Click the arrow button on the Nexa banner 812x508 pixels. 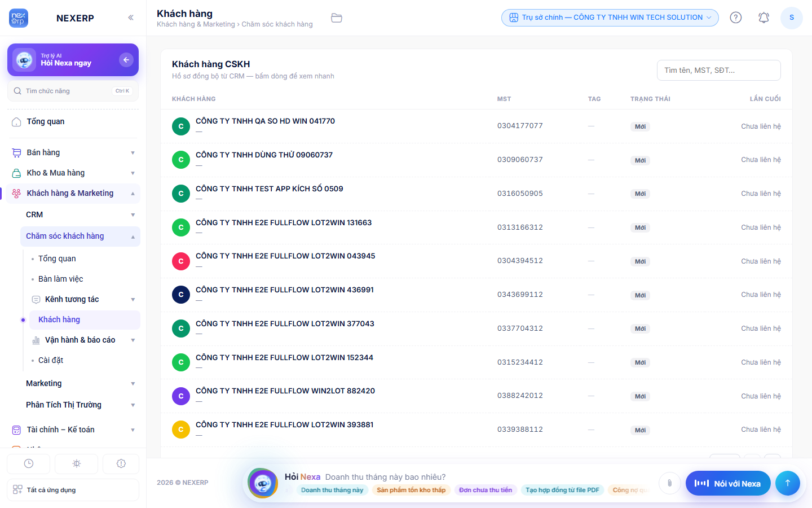126,59
